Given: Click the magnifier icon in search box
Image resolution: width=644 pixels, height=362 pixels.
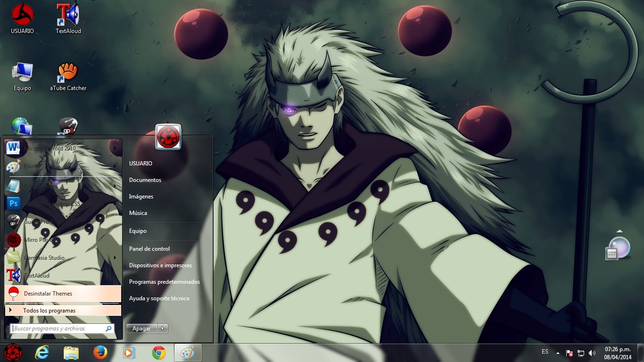Looking at the screenshot, I should 108,329.
